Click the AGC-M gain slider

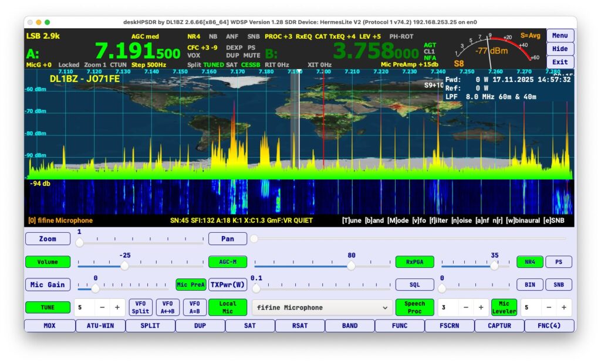pyautogui.click(x=322, y=266)
